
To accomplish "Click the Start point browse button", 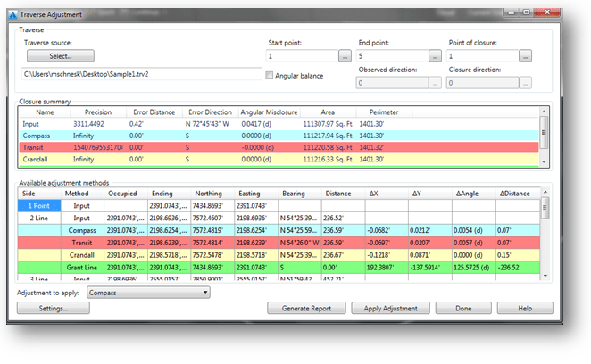I will tap(345, 56).
